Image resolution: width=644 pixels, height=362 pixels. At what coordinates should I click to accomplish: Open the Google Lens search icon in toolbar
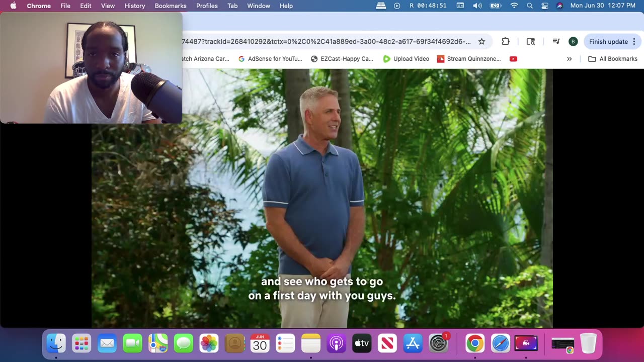coord(531,42)
